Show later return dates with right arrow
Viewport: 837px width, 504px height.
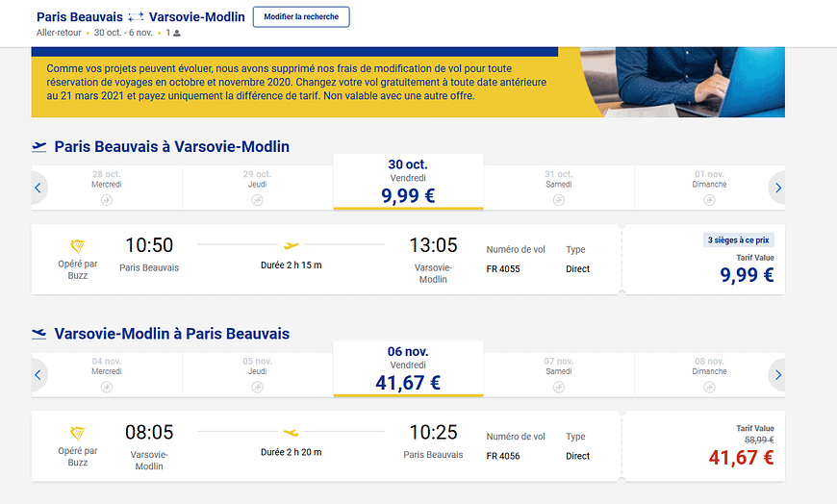[x=777, y=375]
